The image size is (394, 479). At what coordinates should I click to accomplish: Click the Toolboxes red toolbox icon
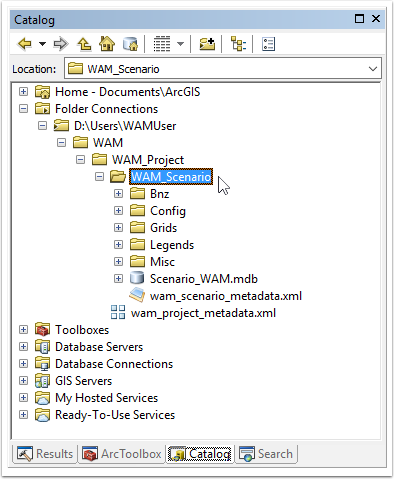coord(42,329)
